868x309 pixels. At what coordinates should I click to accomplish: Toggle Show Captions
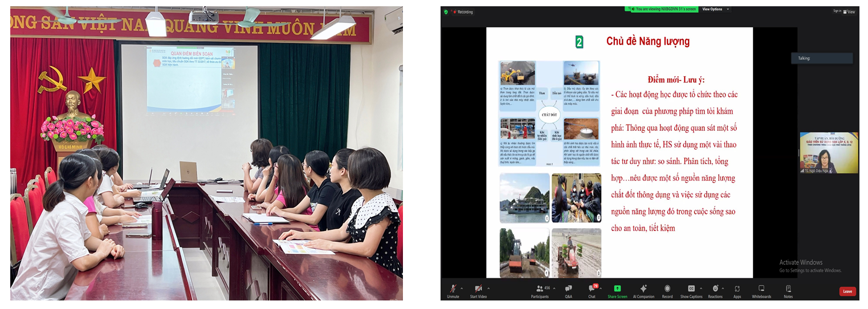[691, 291]
